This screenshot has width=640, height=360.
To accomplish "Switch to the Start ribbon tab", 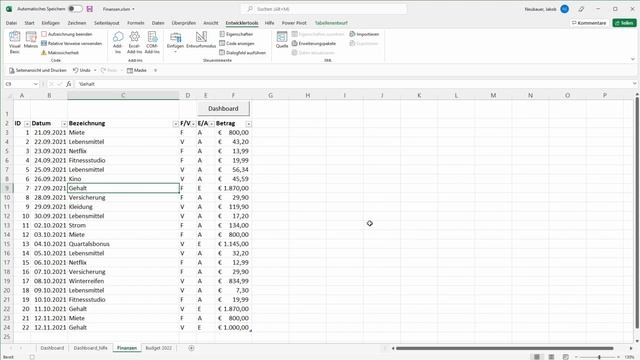I will point(29,23).
